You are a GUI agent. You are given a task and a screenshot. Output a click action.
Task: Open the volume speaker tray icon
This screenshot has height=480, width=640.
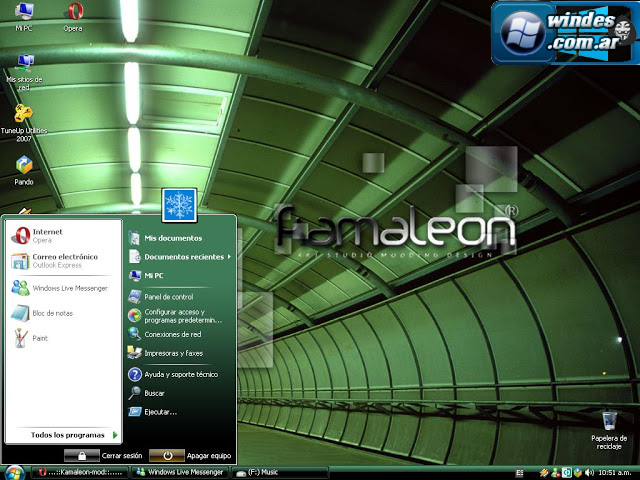(x=589, y=473)
